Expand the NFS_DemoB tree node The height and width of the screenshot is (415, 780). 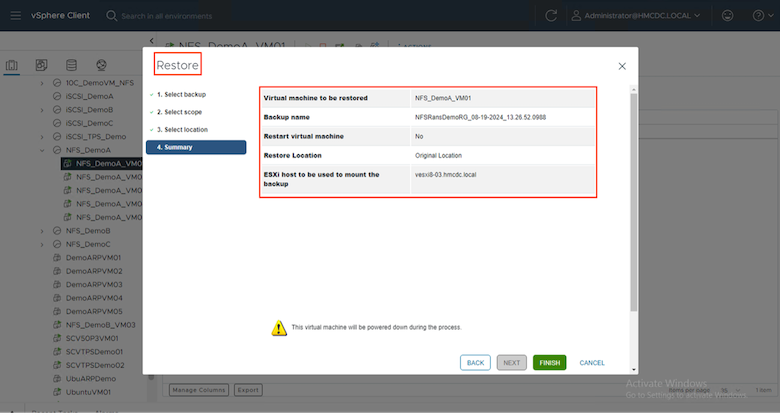tap(42, 231)
